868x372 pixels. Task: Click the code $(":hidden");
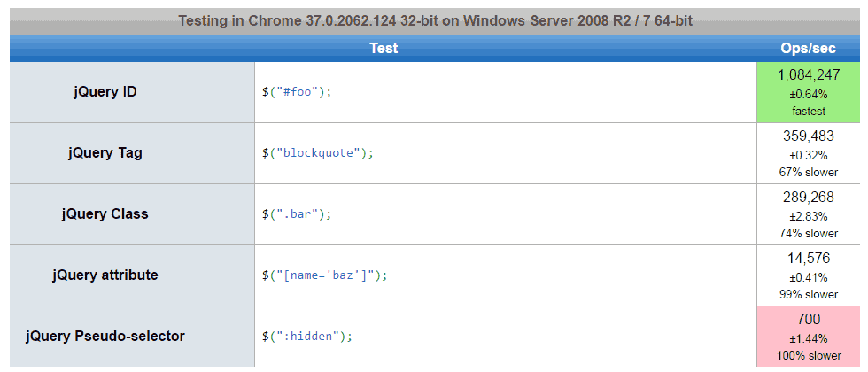click(307, 336)
